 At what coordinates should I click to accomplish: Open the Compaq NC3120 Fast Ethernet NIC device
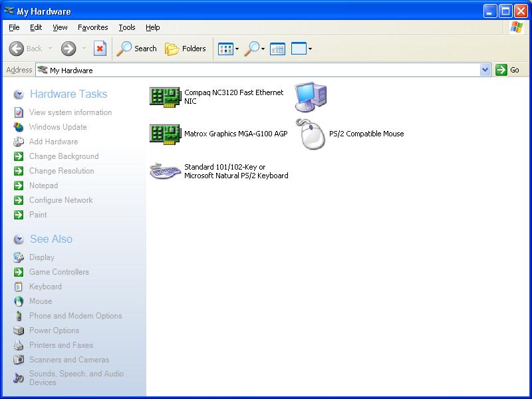[x=165, y=97]
